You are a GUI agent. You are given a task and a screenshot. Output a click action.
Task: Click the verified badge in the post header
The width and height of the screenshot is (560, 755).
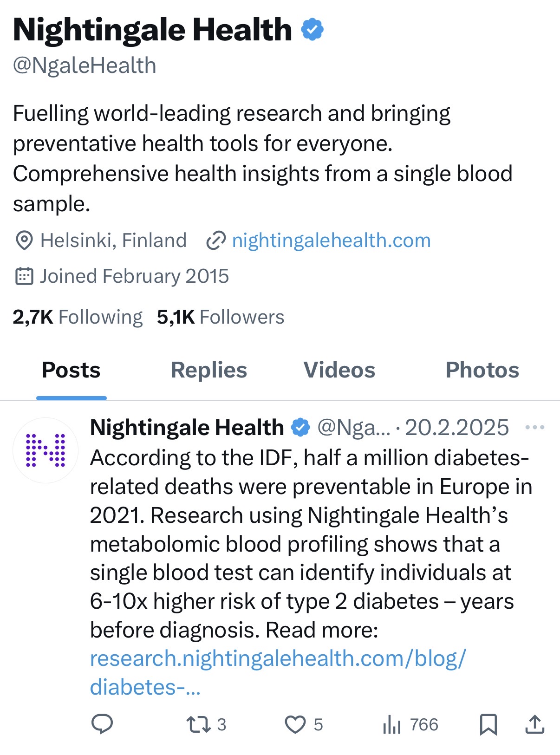(x=300, y=427)
